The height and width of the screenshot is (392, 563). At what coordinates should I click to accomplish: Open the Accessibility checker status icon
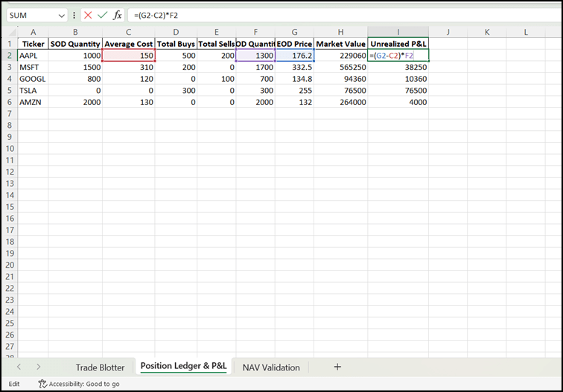coord(42,384)
